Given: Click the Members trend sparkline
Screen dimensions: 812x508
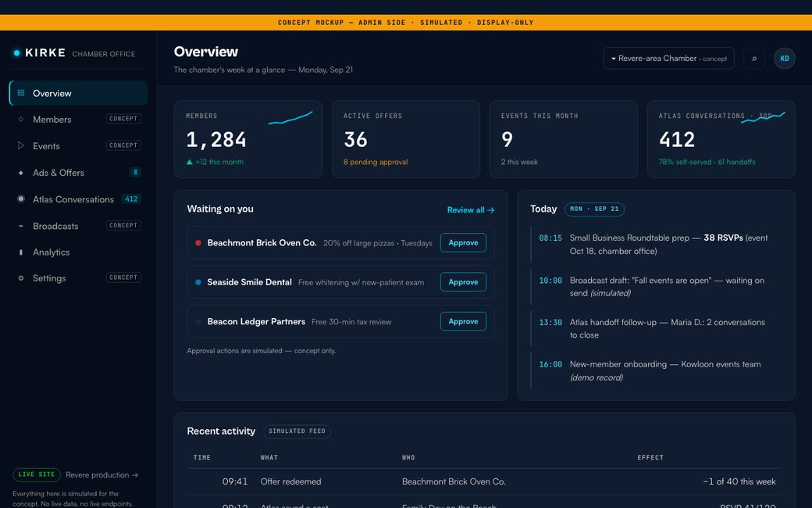Looking at the screenshot, I should pos(290,118).
